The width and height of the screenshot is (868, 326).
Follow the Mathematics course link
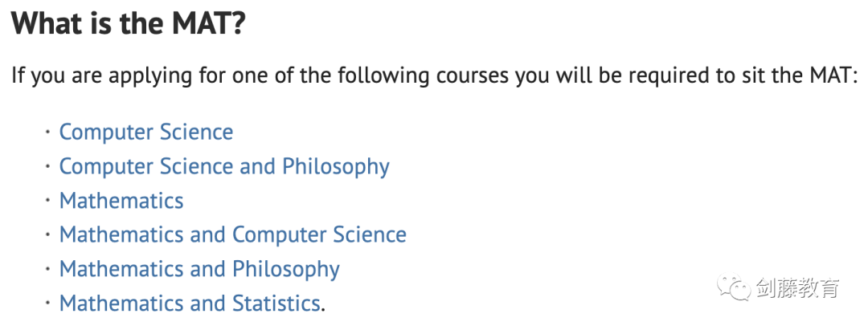(x=121, y=201)
